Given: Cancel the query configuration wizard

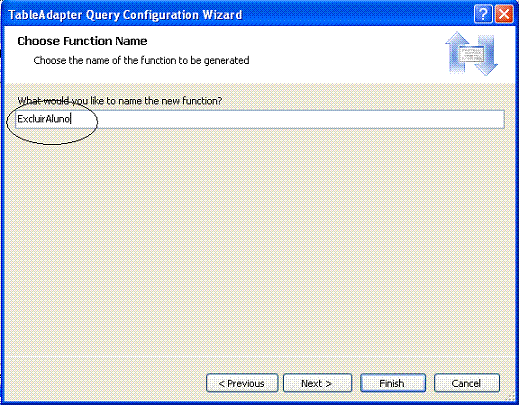Looking at the screenshot, I should point(467,383).
